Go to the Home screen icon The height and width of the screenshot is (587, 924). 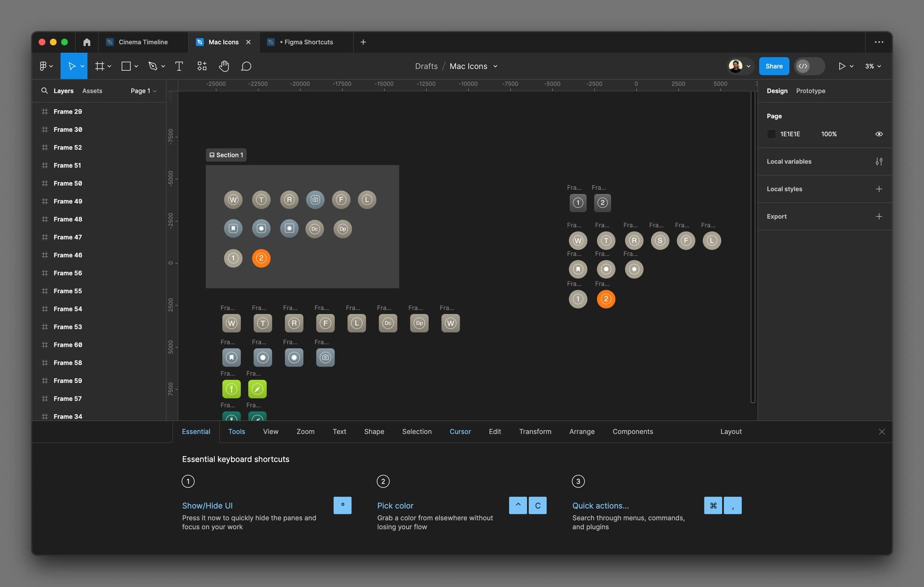(x=87, y=42)
